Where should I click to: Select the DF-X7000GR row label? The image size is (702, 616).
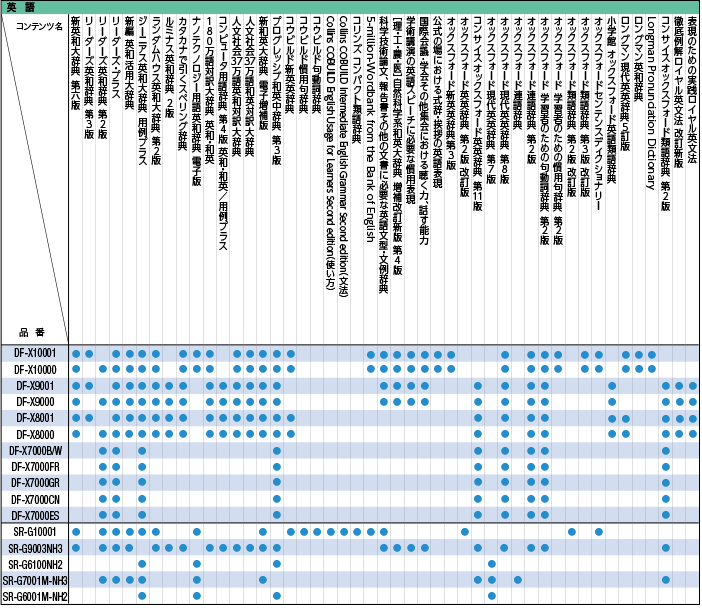pyautogui.click(x=35, y=483)
